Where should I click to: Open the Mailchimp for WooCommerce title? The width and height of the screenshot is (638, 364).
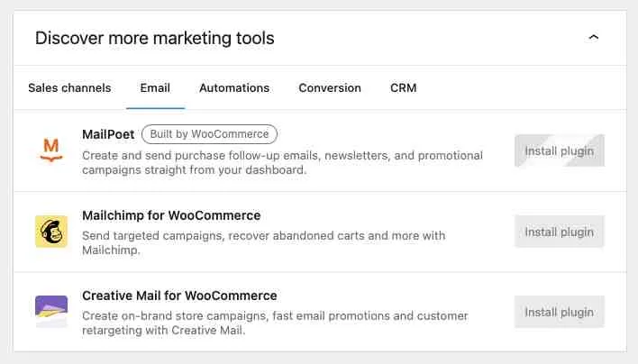[171, 215]
